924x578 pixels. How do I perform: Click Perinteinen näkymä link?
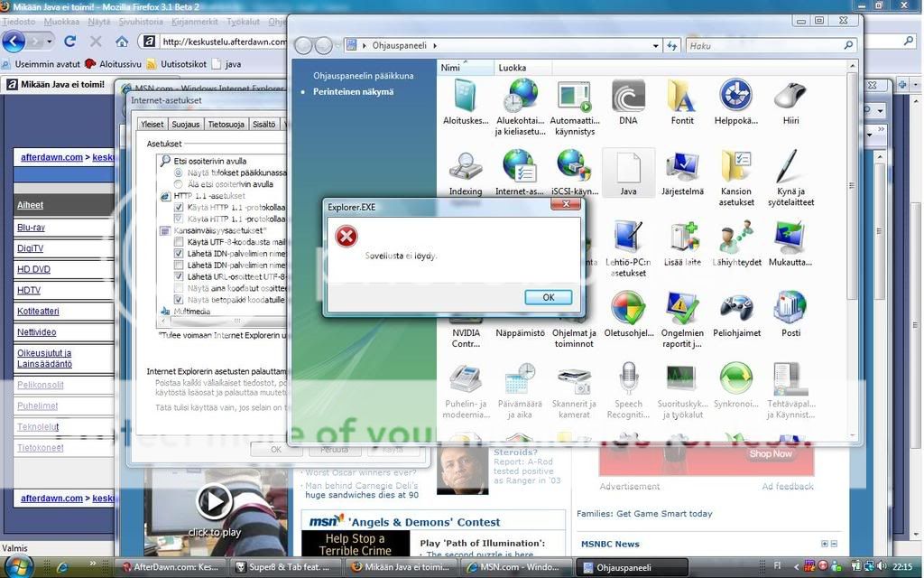point(353,92)
